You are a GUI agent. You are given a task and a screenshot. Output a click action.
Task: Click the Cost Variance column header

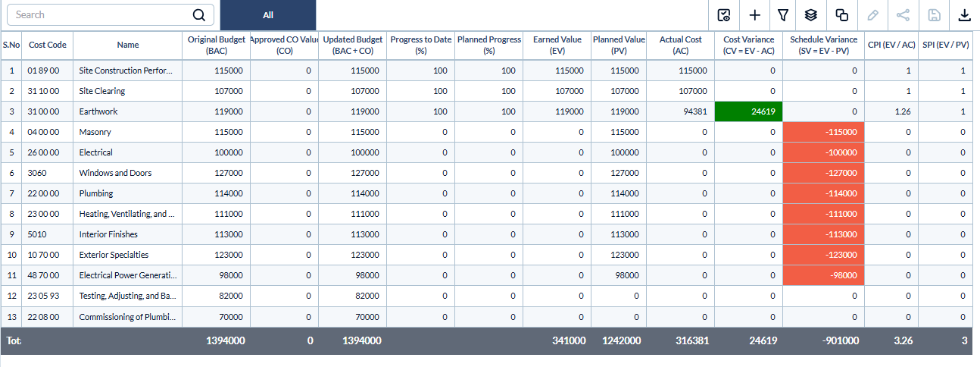click(749, 45)
